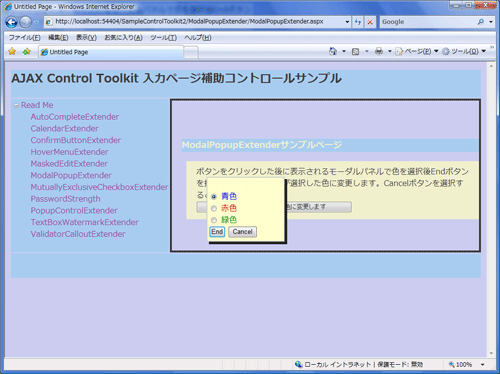This screenshot has width=500, height=374.
Task: Select the 赤色 red radio button
Action: pos(214,209)
